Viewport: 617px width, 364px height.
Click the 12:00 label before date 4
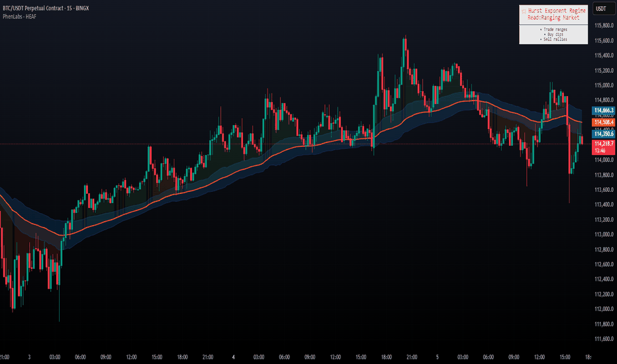[132, 357]
